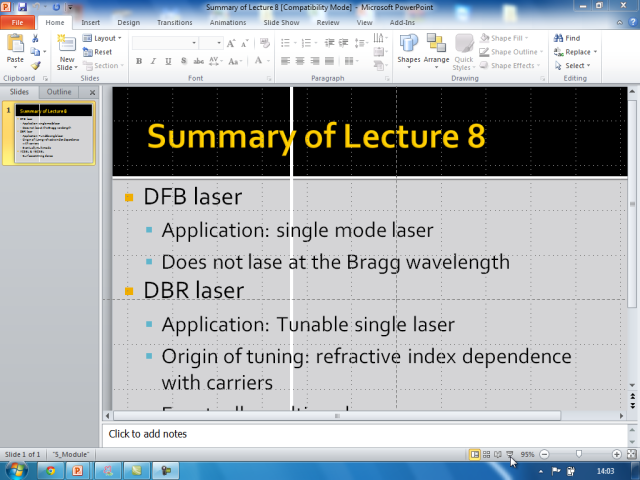640x480 pixels.
Task: Click the zoom slider handle
Action: pos(578,454)
